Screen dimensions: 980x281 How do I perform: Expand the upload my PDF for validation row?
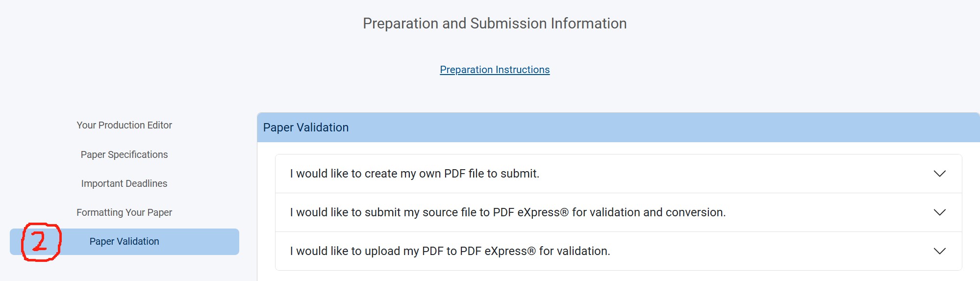[x=450, y=251]
